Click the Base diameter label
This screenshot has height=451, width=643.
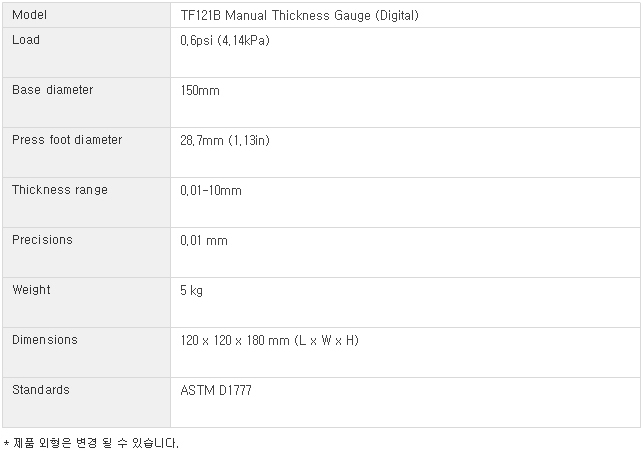coord(52,90)
